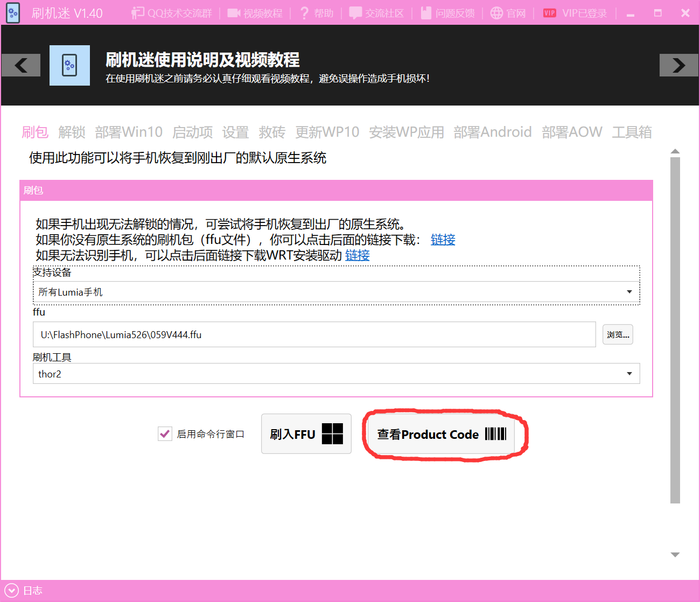
Task: Expand 支持设备 dropdown list
Action: 629,292
